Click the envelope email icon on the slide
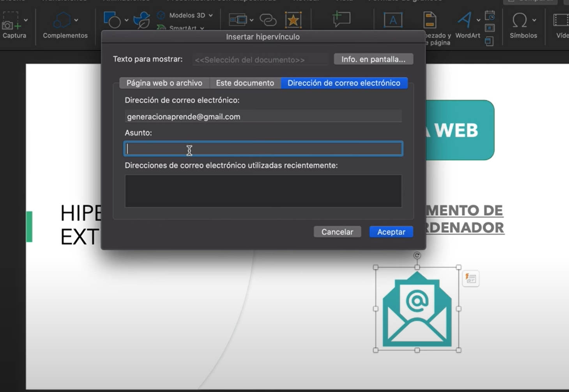The height and width of the screenshot is (392, 569). tap(417, 309)
